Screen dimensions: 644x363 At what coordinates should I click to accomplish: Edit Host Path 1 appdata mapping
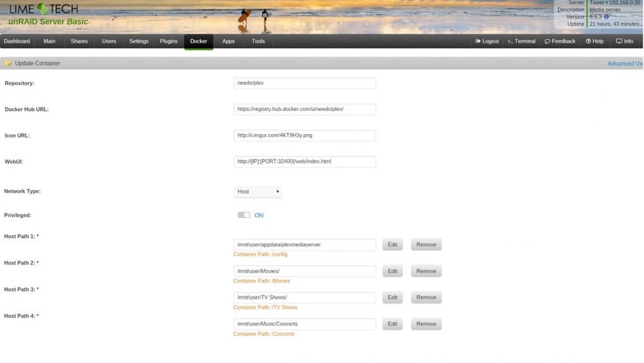pyautogui.click(x=392, y=244)
